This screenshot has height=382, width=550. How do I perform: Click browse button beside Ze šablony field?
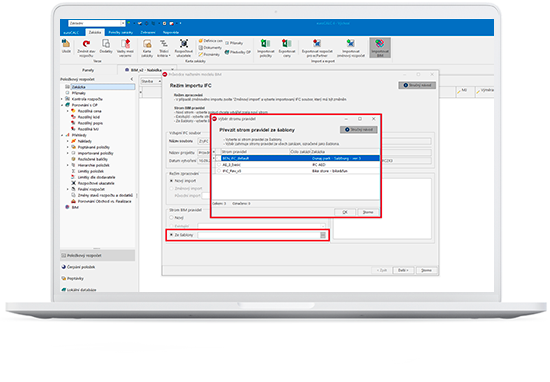tap(323, 235)
